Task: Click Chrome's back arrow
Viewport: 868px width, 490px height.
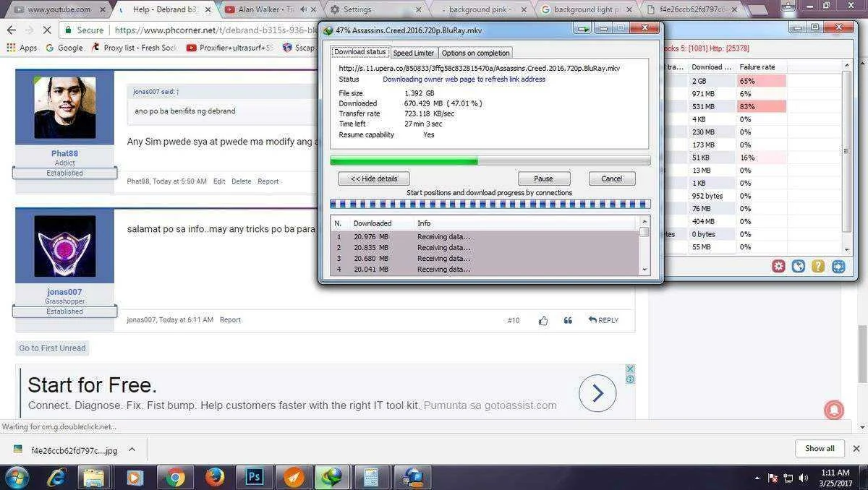Action: click(11, 30)
